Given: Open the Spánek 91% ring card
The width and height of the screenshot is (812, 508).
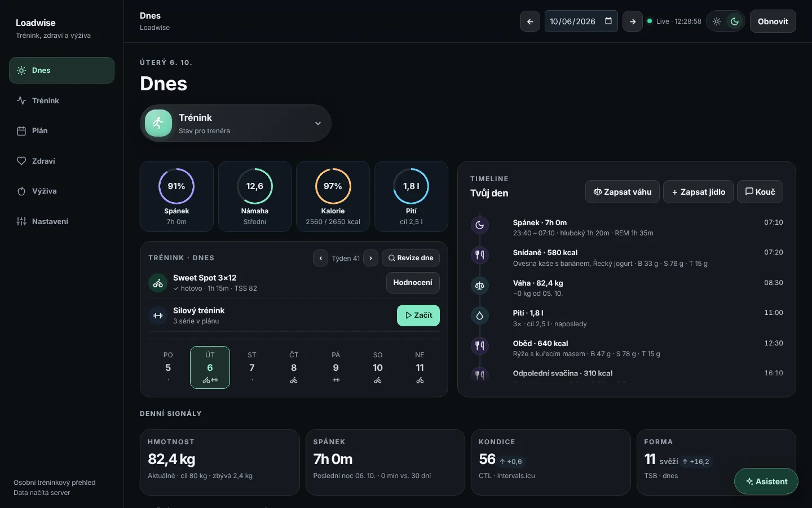Looking at the screenshot, I should coord(176,196).
